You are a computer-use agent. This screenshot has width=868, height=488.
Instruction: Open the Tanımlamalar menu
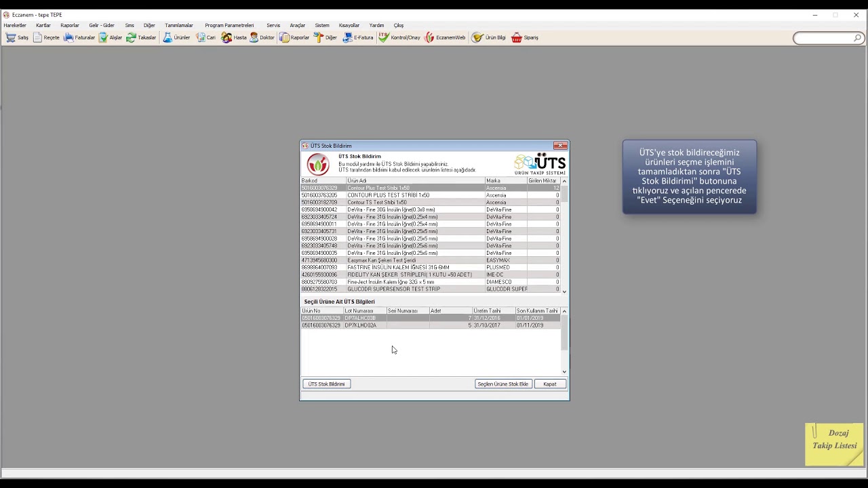pyautogui.click(x=179, y=25)
